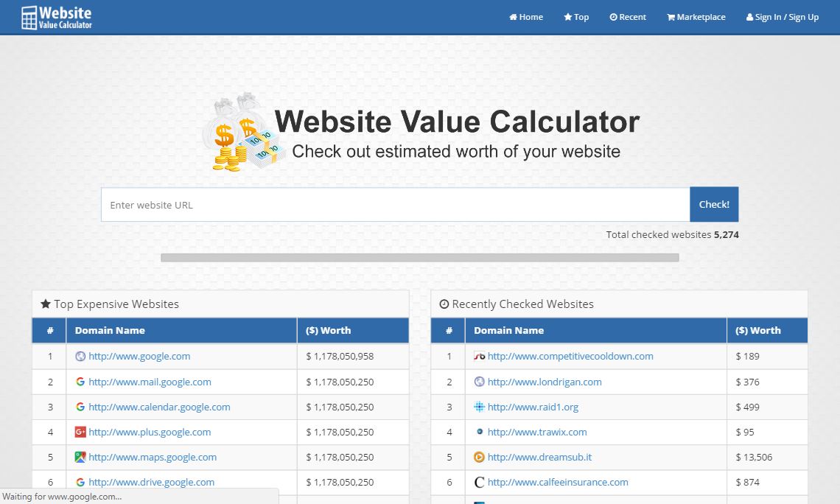Click the calfeeinsurance.com C favicon
The image size is (840, 504).
pyautogui.click(x=479, y=482)
